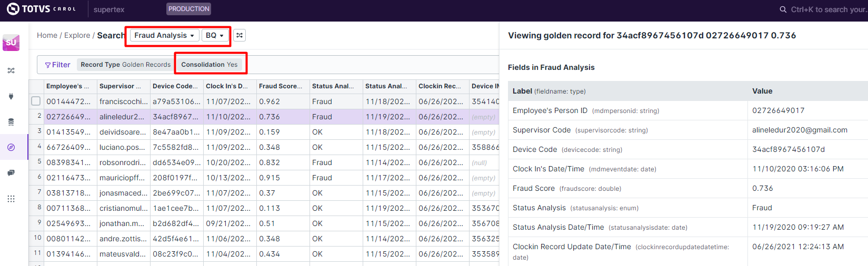Click the TOTVS Carol logo icon
The height and width of the screenshot is (266, 868).
[13, 9]
